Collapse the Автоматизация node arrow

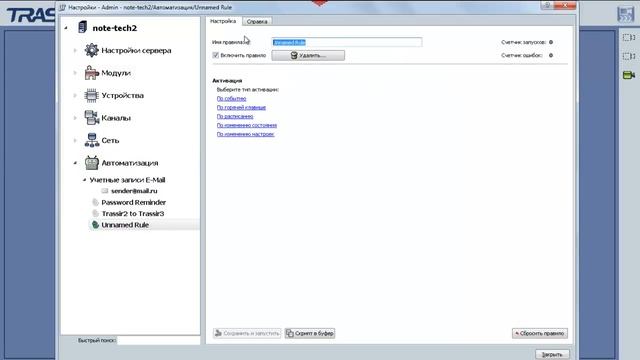point(75,163)
